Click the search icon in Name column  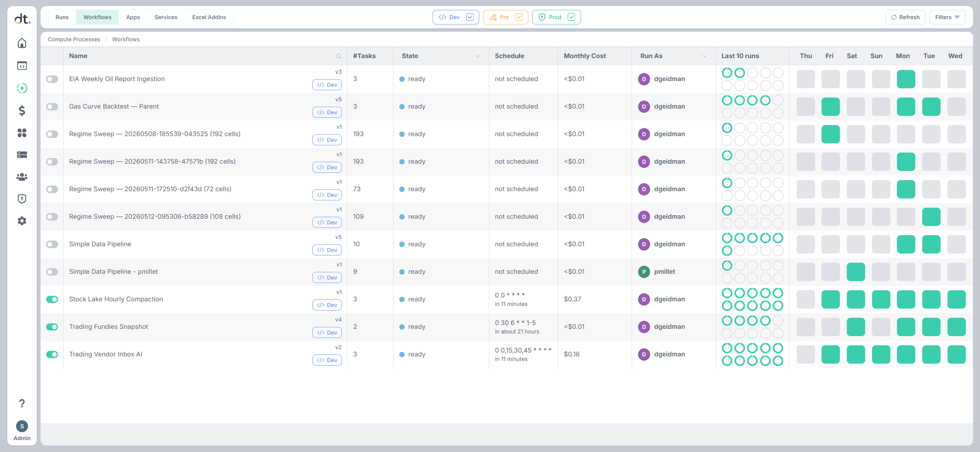[x=338, y=56]
